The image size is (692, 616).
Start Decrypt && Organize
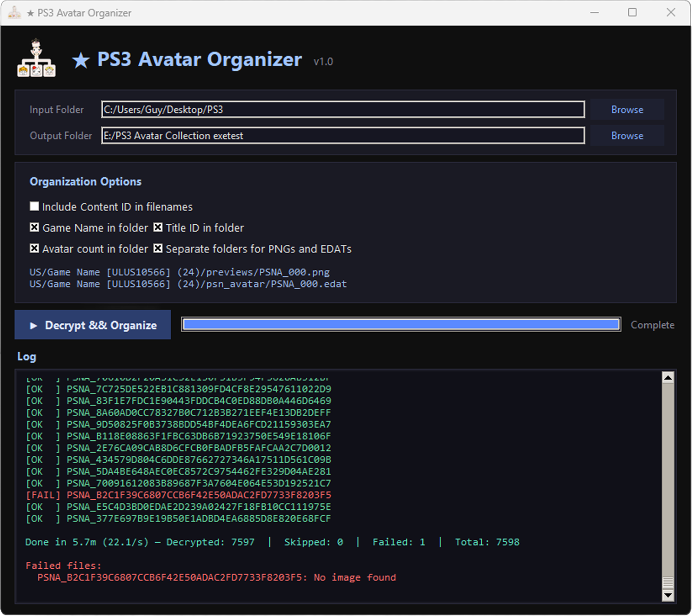(93, 325)
